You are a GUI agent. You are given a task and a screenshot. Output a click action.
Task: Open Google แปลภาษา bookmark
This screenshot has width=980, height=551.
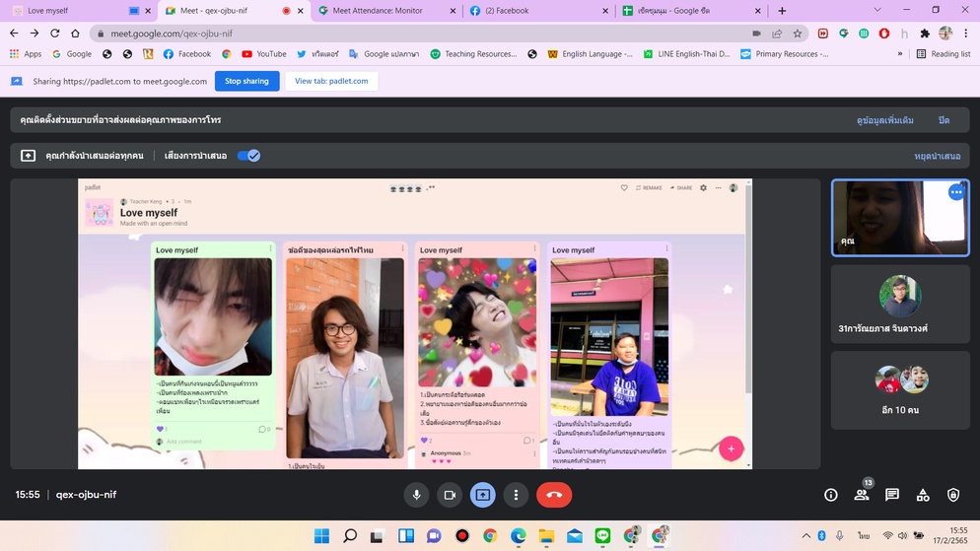(x=384, y=54)
